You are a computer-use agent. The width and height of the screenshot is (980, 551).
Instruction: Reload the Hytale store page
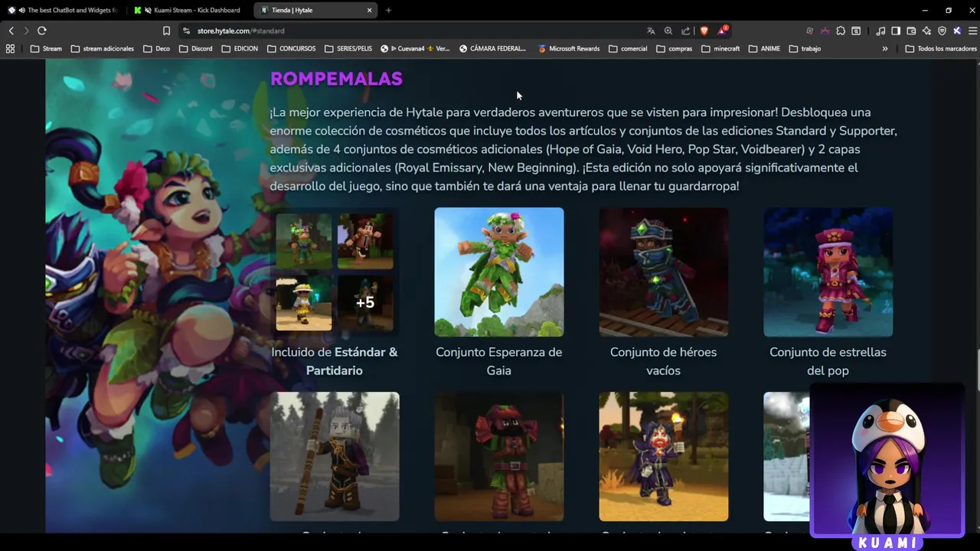pyautogui.click(x=41, y=31)
